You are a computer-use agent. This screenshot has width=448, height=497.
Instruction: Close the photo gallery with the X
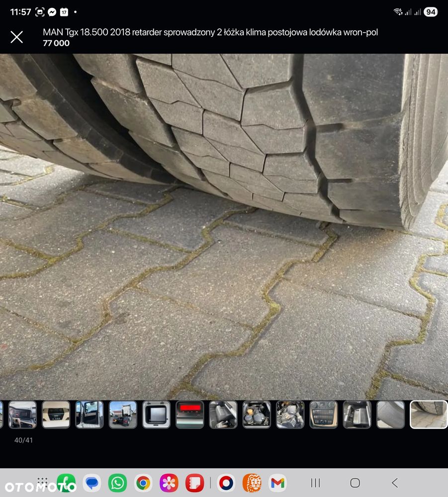pyautogui.click(x=16, y=37)
